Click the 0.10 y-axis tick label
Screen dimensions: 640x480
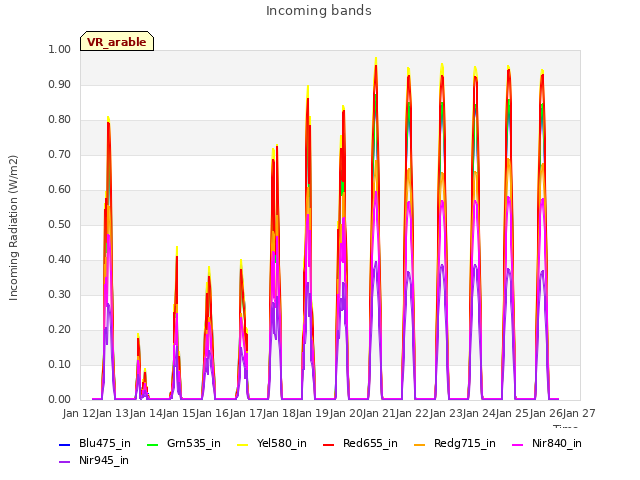[60, 364]
